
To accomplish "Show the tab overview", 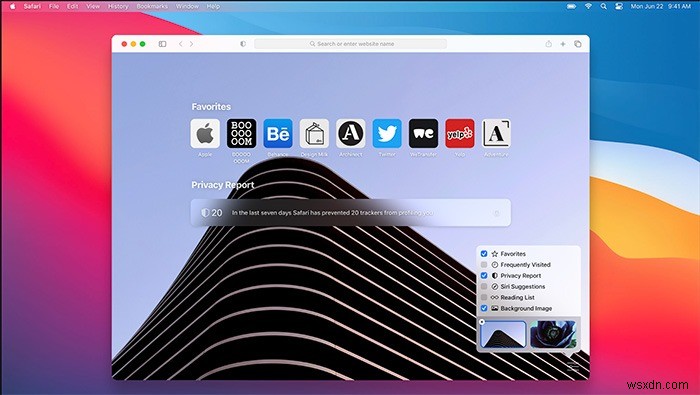I will tap(578, 44).
